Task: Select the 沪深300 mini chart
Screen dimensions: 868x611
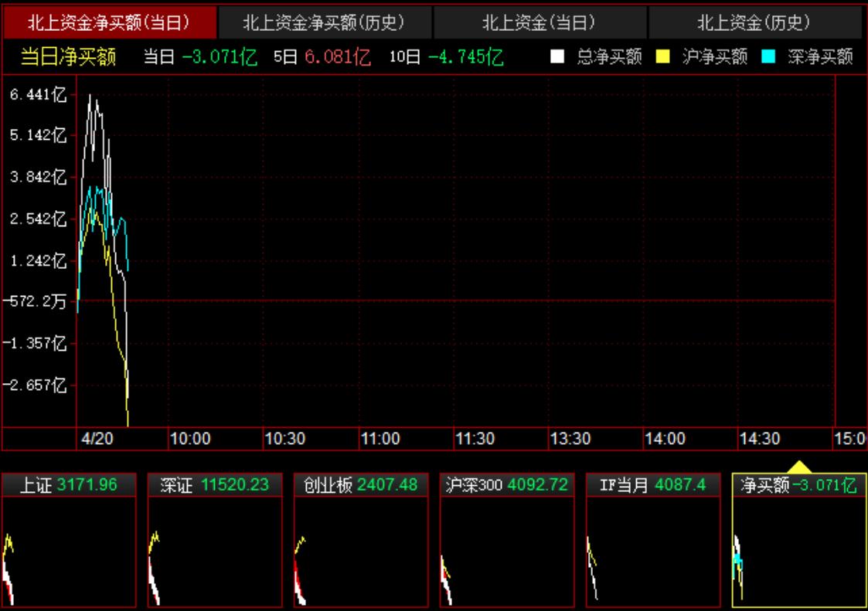Action: click(x=506, y=541)
